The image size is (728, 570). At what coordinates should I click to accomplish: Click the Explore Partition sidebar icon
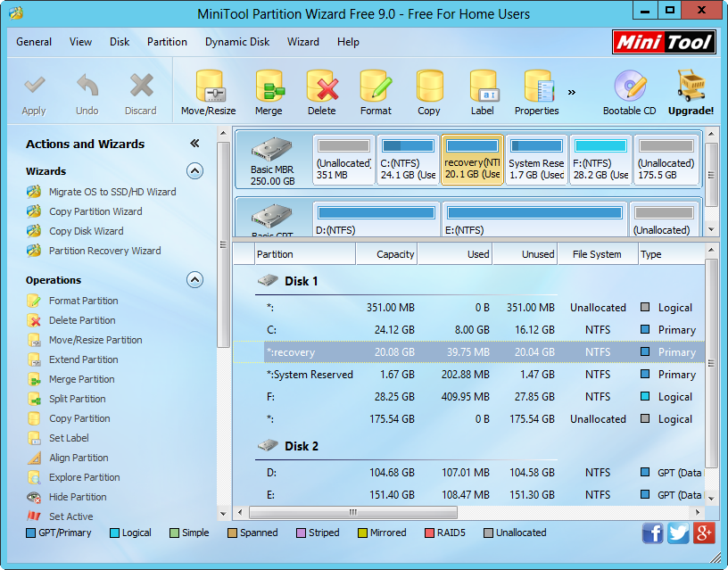34,477
